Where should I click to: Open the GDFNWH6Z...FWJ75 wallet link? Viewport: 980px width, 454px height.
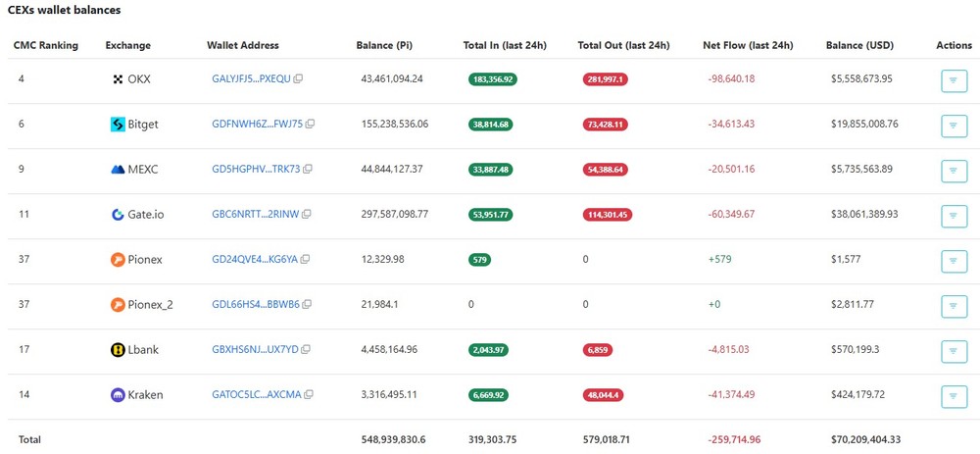pos(258,124)
